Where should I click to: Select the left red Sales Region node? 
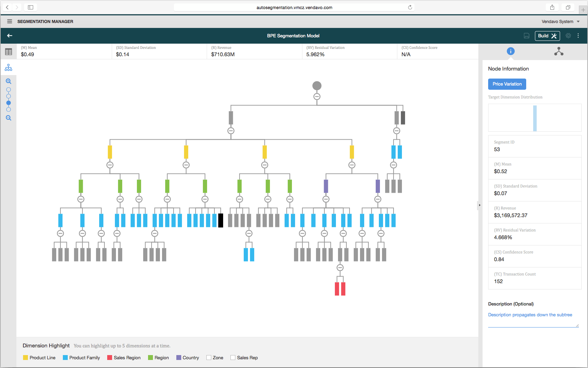point(337,289)
